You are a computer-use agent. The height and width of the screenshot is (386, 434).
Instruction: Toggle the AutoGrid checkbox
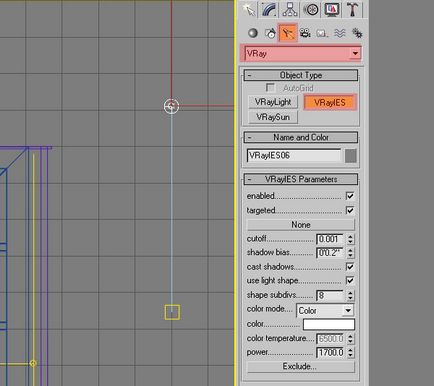coord(270,88)
